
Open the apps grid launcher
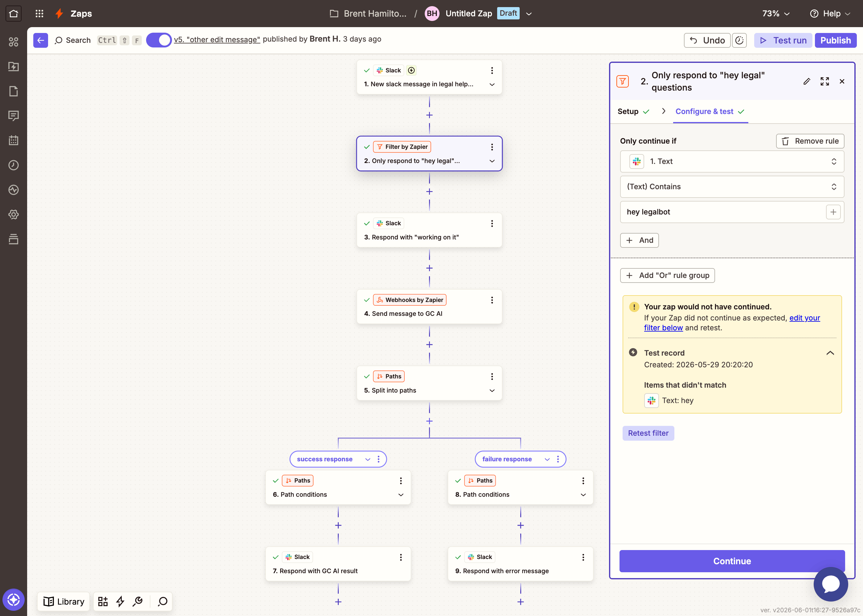39,14
